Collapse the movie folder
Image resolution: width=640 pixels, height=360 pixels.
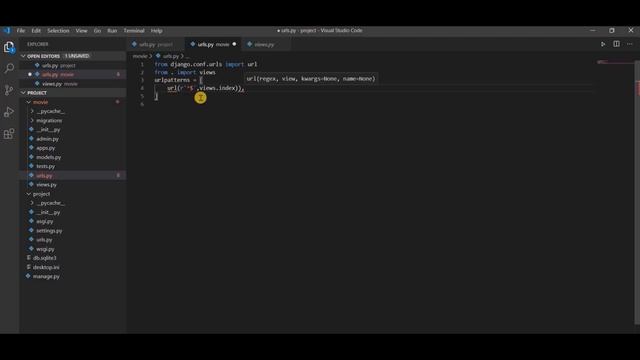(x=73, y=102)
